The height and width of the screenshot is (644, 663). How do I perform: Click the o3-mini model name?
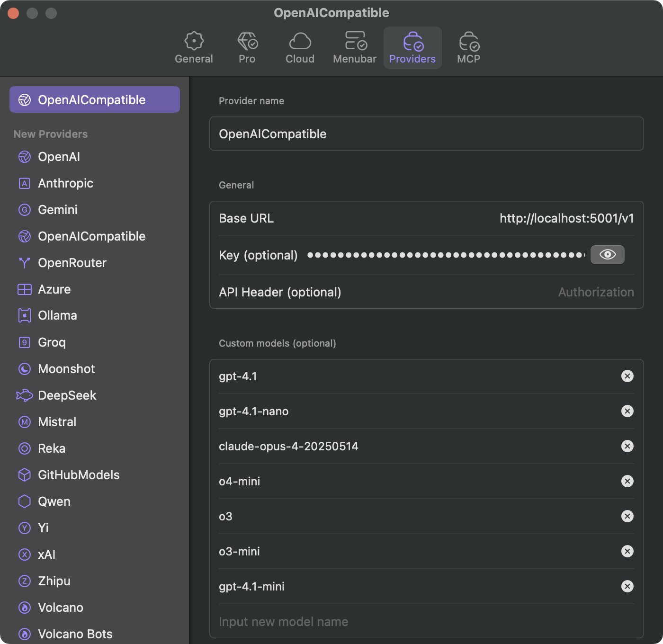239,551
